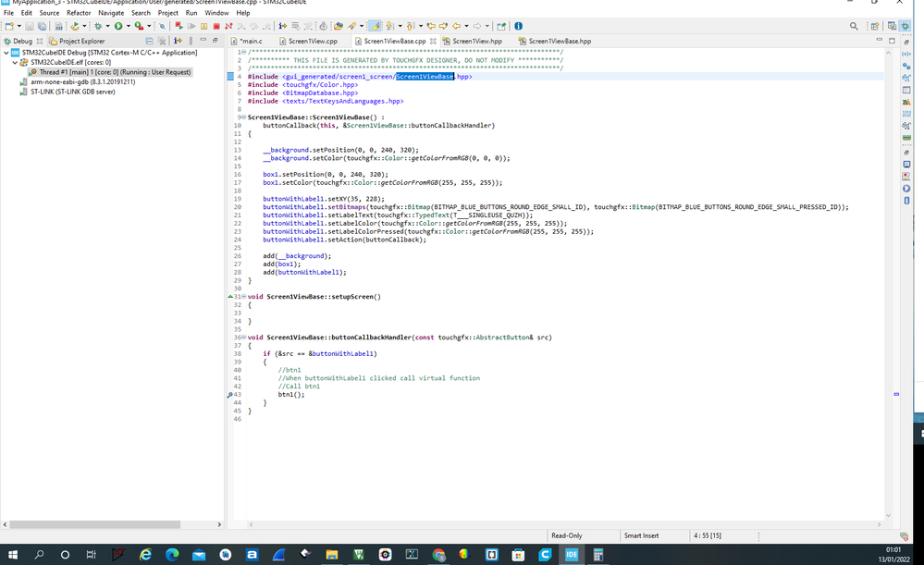Open the Refactor menu
924x565 pixels.
[79, 13]
